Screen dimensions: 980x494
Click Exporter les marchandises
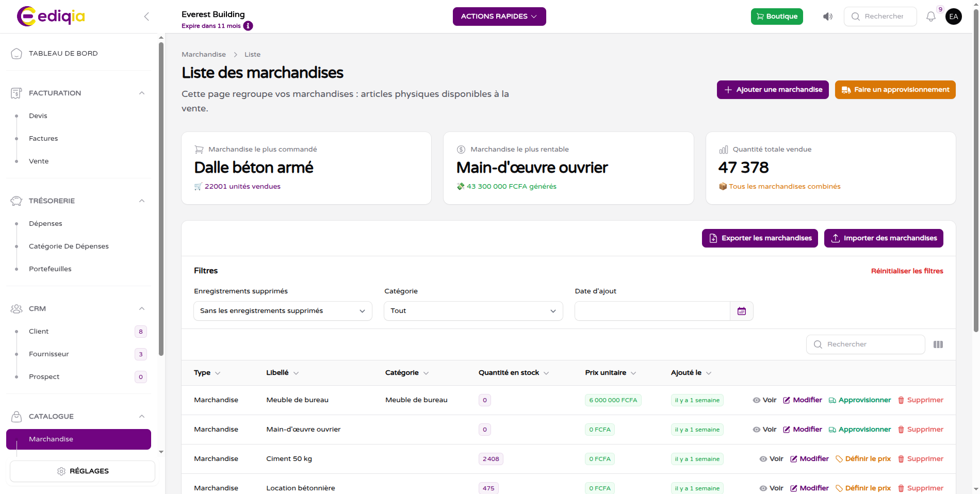pyautogui.click(x=760, y=238)
